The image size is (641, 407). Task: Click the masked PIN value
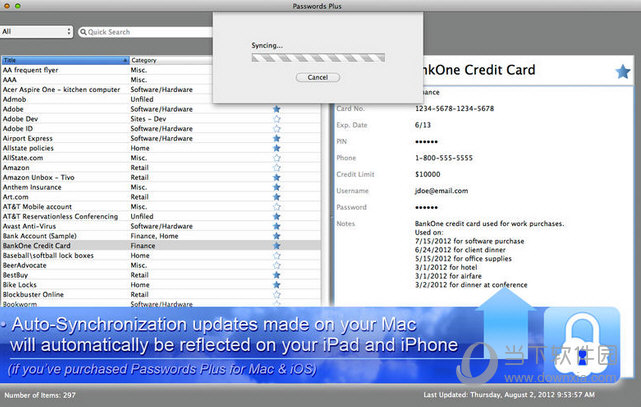[x=426, y=142]
